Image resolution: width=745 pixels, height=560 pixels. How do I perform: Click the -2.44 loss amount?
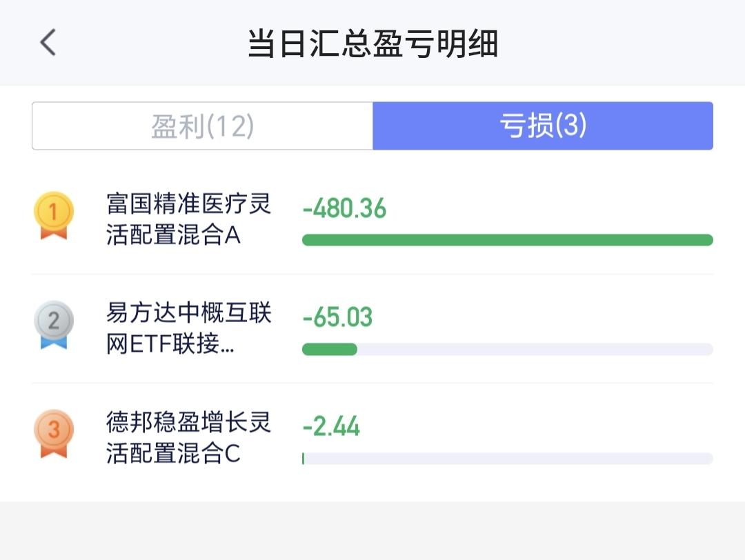point(331,426)
